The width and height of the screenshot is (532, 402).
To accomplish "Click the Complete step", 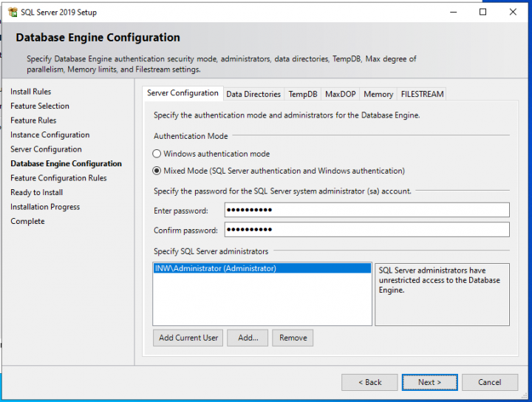I will pyautogui.click(x=27, y=221).
